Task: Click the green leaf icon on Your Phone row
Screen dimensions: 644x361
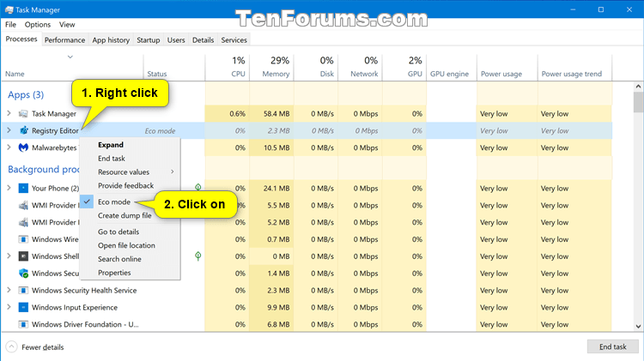Action: [x=198, y=188]
